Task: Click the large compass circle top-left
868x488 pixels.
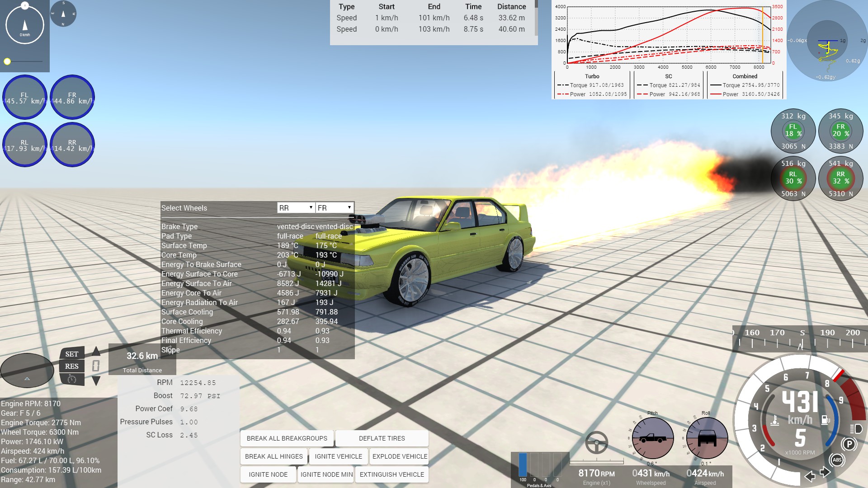Action: 25,25
